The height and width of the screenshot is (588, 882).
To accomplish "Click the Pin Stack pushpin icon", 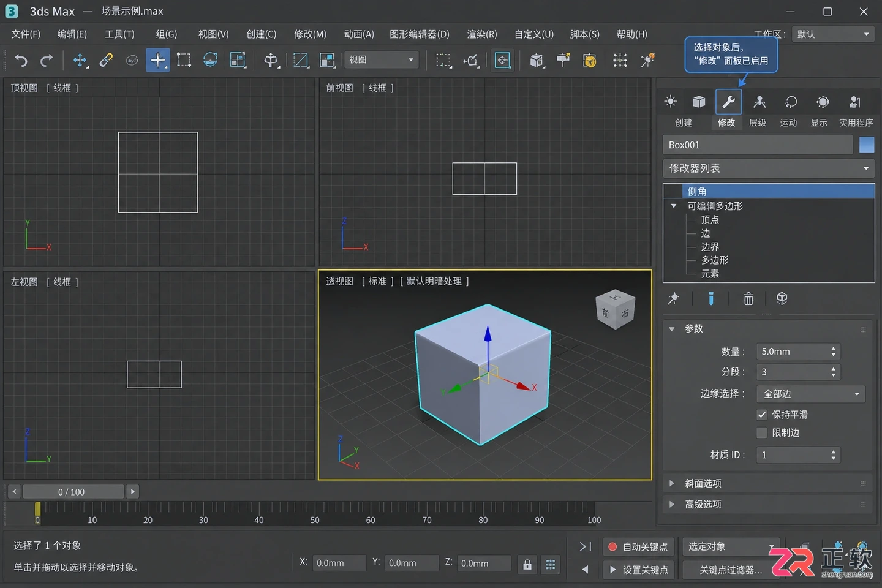I will click(673, 298).
